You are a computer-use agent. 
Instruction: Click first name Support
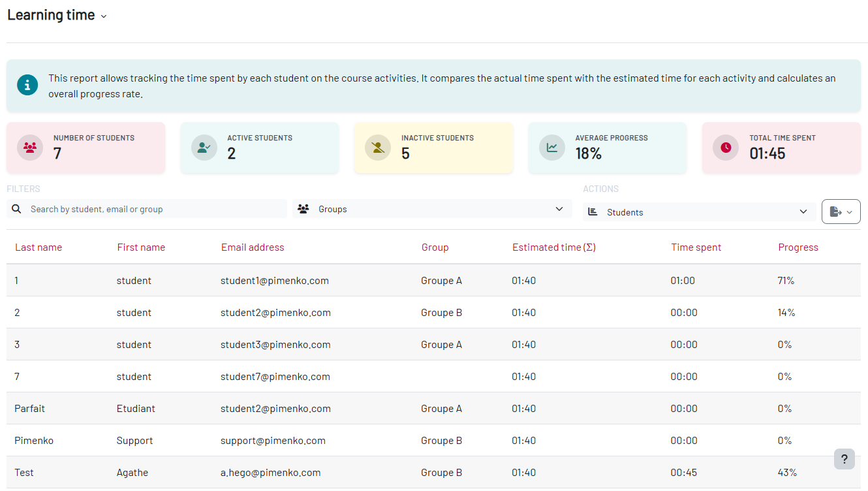pyautogui.click(x=135, y=441)
